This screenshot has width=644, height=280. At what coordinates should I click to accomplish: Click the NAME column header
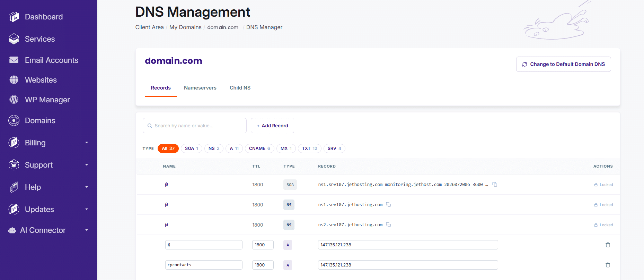point(169,166)
